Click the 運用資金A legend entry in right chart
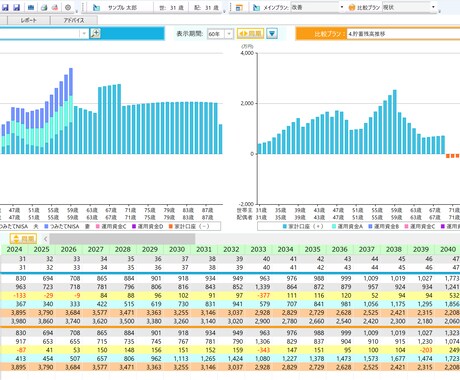 pos(347,226)
